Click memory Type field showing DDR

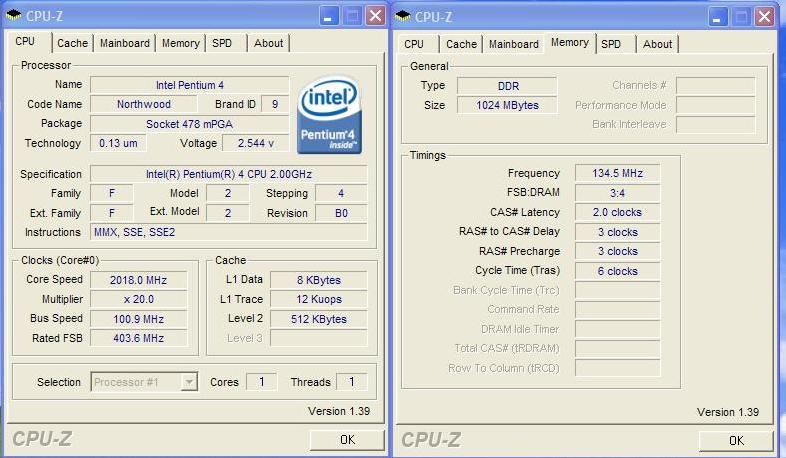click(x=507, y=86)
